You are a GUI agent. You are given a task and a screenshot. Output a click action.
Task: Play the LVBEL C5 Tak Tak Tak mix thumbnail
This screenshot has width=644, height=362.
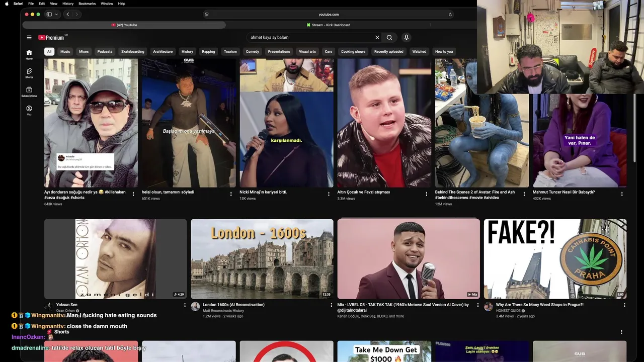(409, 259)
